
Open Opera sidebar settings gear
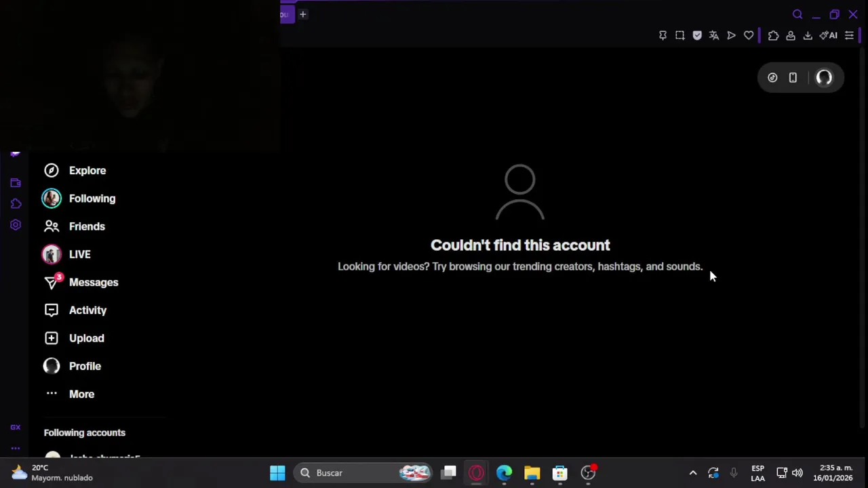tap(16, 224)
